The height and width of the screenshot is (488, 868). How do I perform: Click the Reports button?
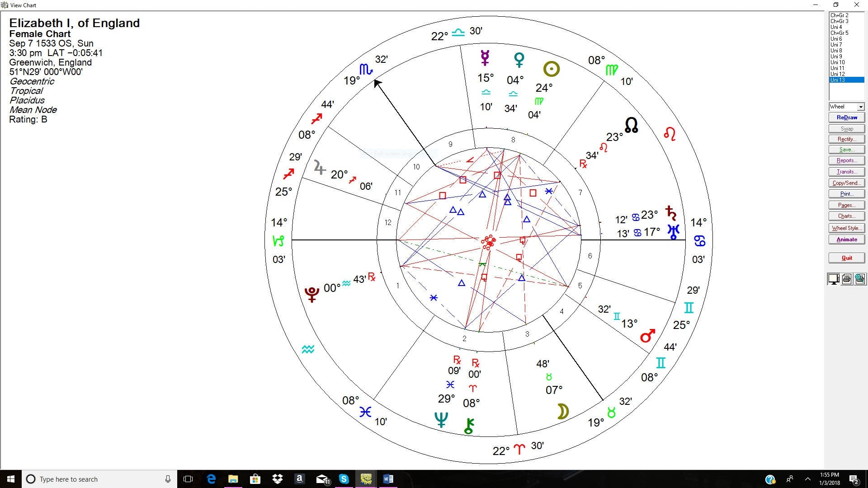tap(846, 160)
